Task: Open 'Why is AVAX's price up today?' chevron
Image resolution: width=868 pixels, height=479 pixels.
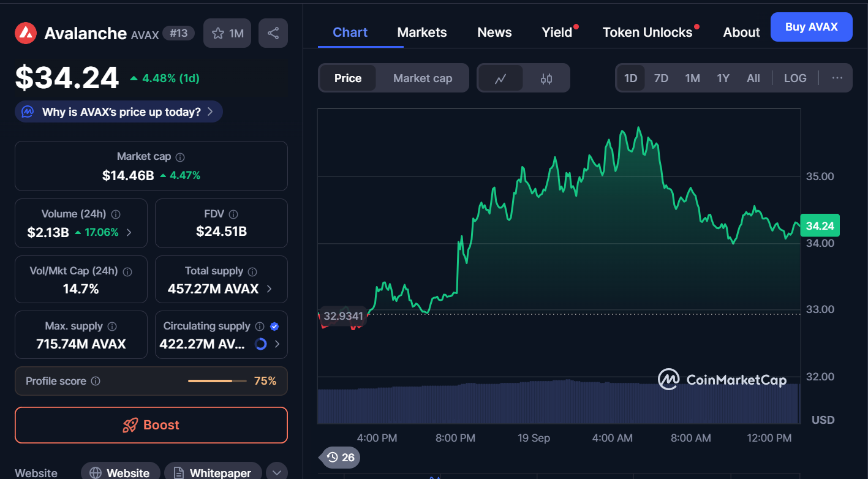Action: point(210,111)
